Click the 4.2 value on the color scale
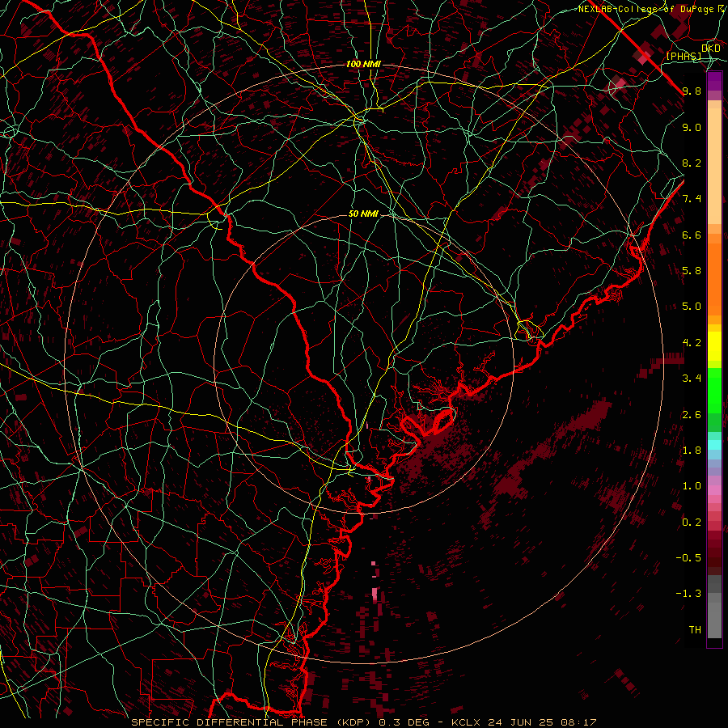Viewport: 728px width, 728px height. (x=692, y=343)
